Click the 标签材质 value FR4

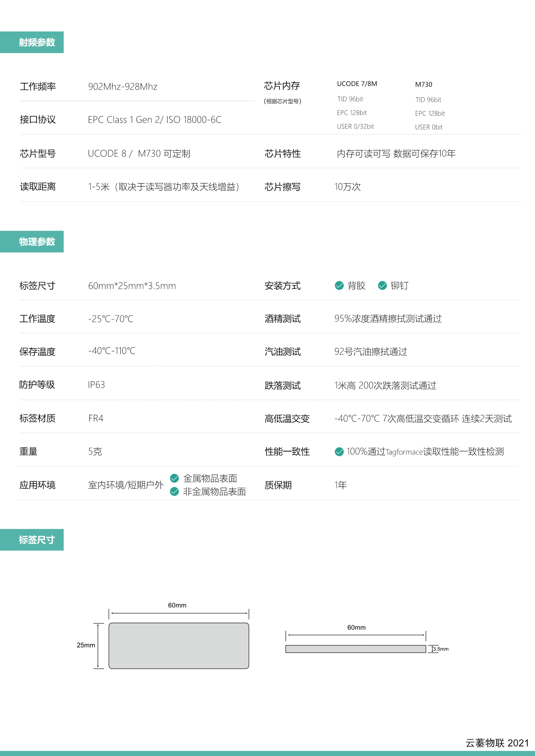(96, 418)
